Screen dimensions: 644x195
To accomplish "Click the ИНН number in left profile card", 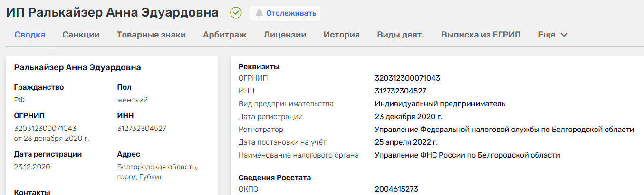I will click(142, 129).
